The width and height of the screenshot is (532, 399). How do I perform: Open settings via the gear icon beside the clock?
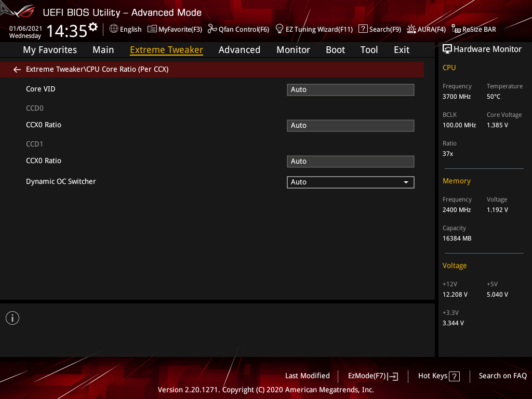click(93, 27)
